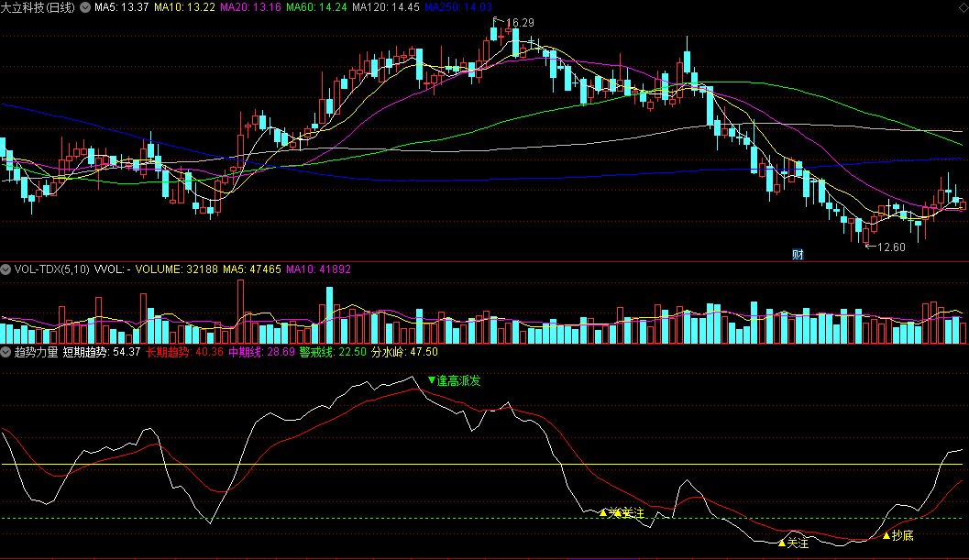Click the 大立科技(日线) stock title
This screenshot has height=560, width=969.
[x=38, y=7]
